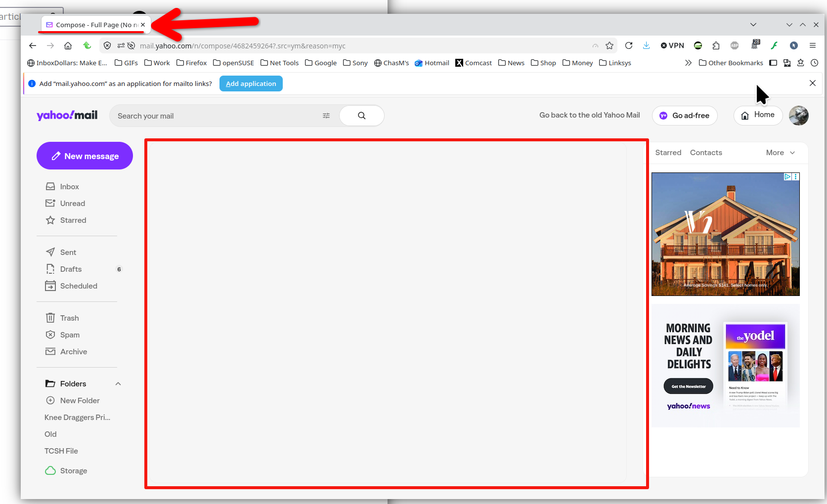Open the Money bookmark folder
The image size is (827, 504).
[x=577, y=63]
